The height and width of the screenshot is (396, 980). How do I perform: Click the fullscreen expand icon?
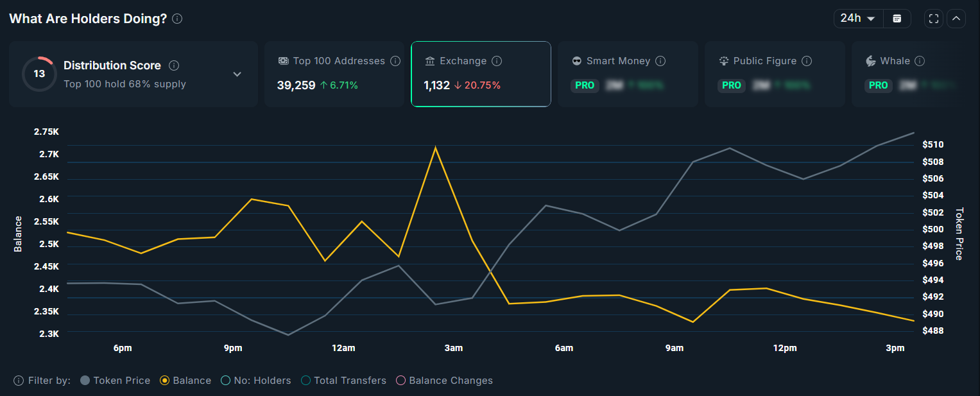933,18
